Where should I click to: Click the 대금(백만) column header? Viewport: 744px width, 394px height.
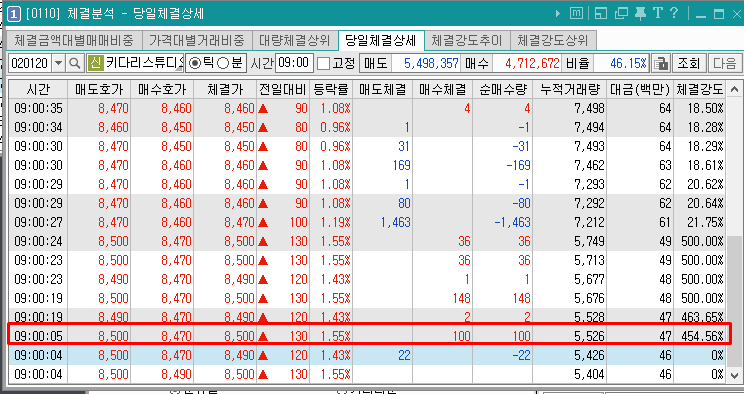(x=640, y=89)
